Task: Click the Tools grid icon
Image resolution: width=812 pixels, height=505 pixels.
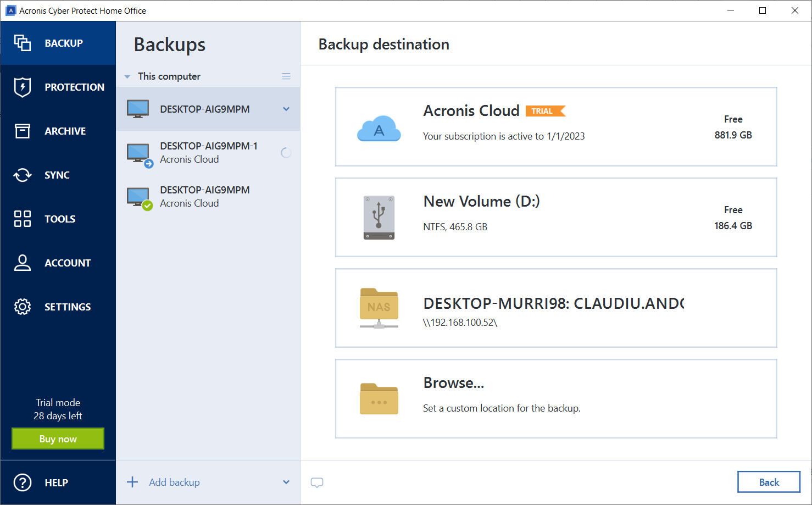Action: (x=23, y=219)
